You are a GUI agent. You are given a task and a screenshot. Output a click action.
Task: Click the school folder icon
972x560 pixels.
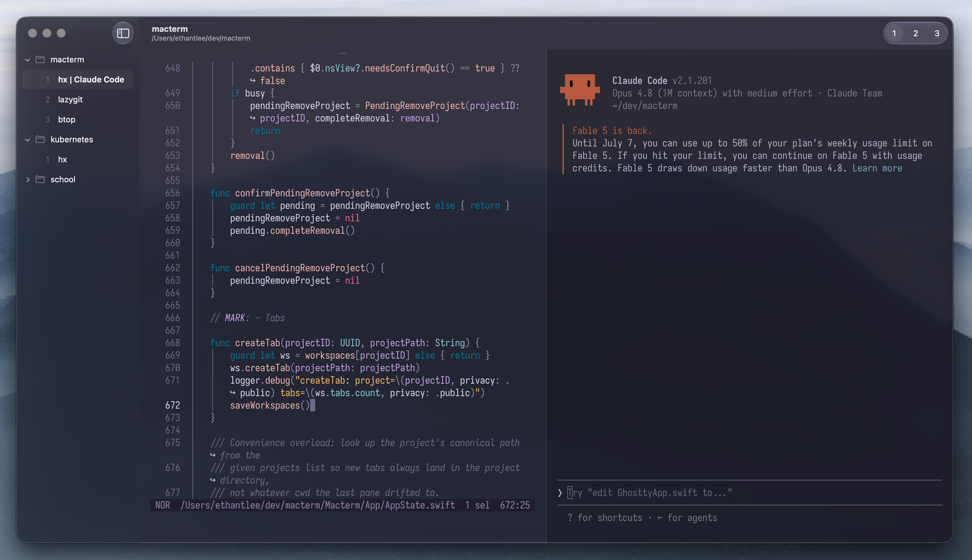(40, 179)
